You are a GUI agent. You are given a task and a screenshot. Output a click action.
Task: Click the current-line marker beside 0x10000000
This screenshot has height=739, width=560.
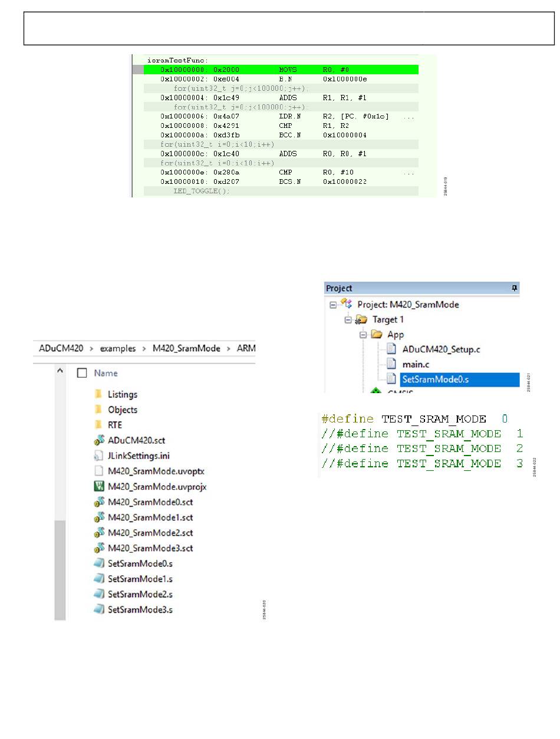click(x=137, y=70)
